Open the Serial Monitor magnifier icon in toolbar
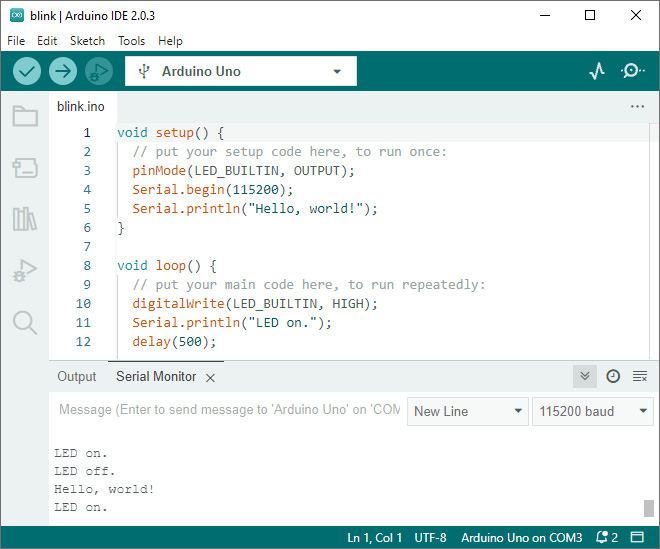The height and width of the screenshot is (549, 660). (x=632, y=71)
